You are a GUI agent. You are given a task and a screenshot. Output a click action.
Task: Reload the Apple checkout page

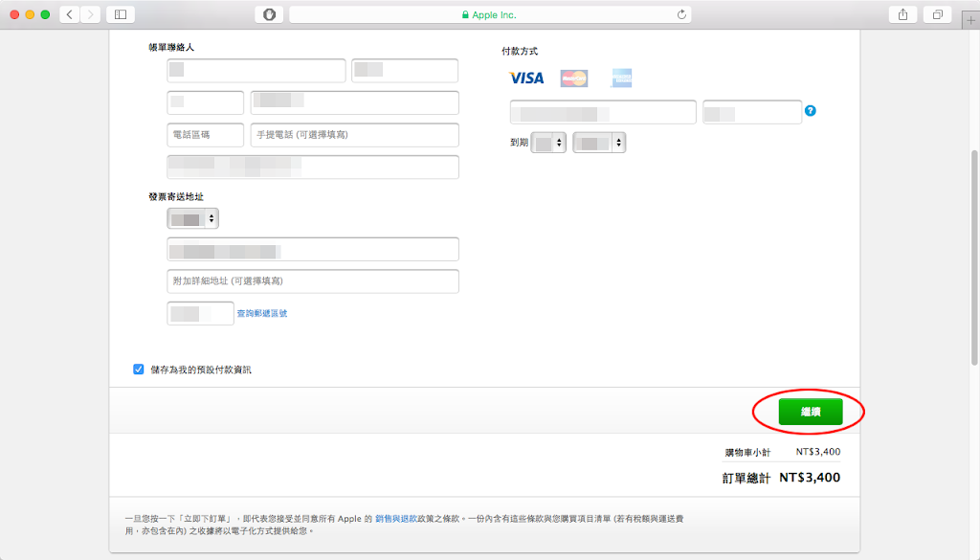[681, 14]
